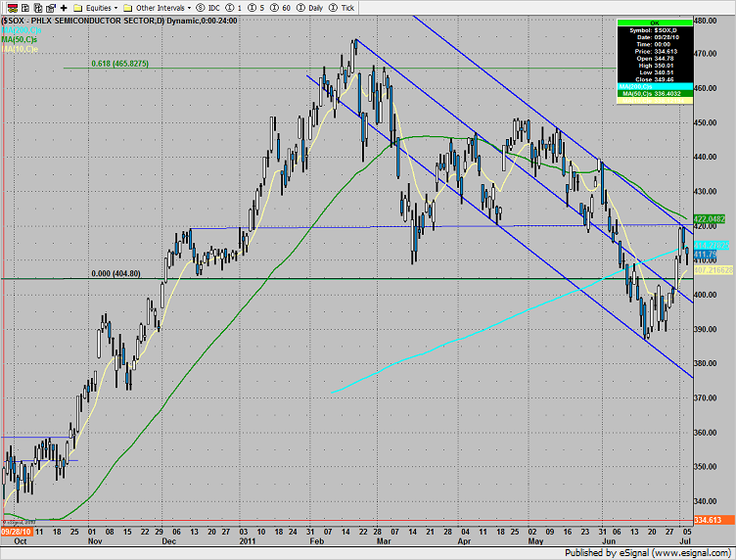
Task: Click Price: 334.613 in cursor window
Action: coord(656,51)
